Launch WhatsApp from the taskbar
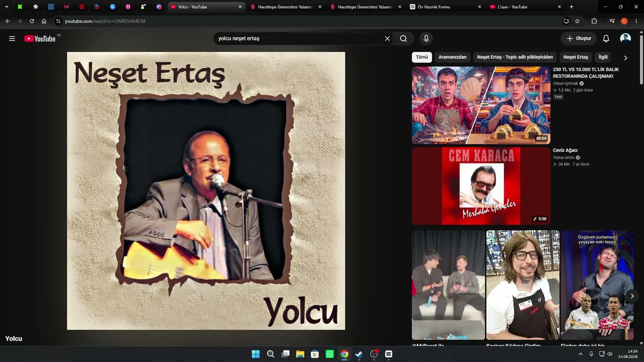Image resolution: width=644 pixels, height=362 pixels. [330, 354]
